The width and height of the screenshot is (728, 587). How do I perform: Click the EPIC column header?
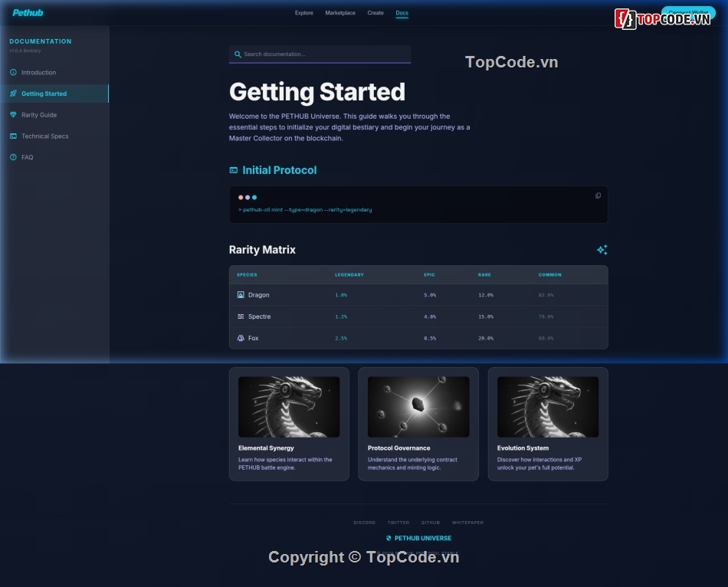429,275
